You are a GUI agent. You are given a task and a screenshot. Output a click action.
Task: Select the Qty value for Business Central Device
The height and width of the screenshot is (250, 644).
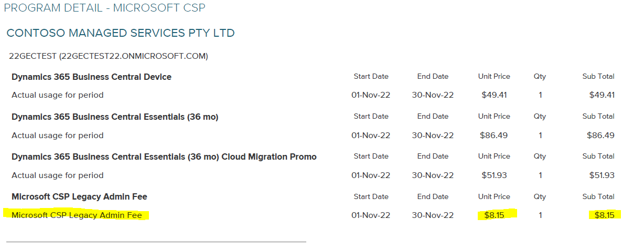point(540,95)
